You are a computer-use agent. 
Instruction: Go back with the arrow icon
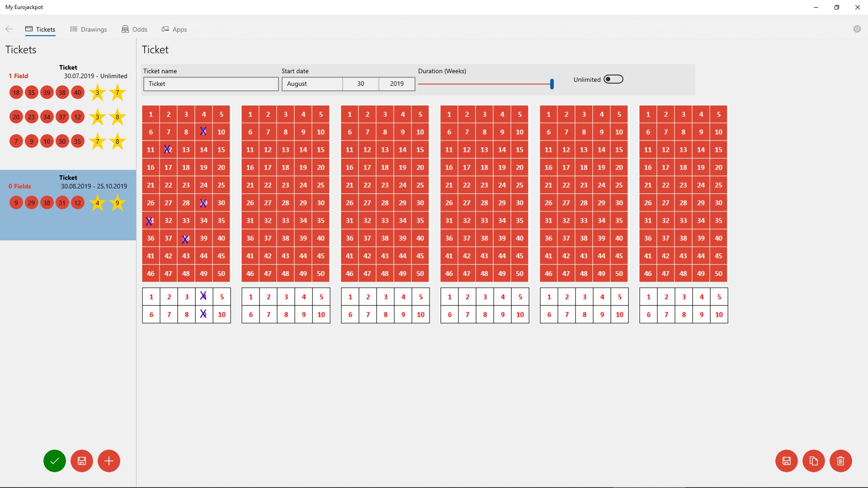pos(9,29)
